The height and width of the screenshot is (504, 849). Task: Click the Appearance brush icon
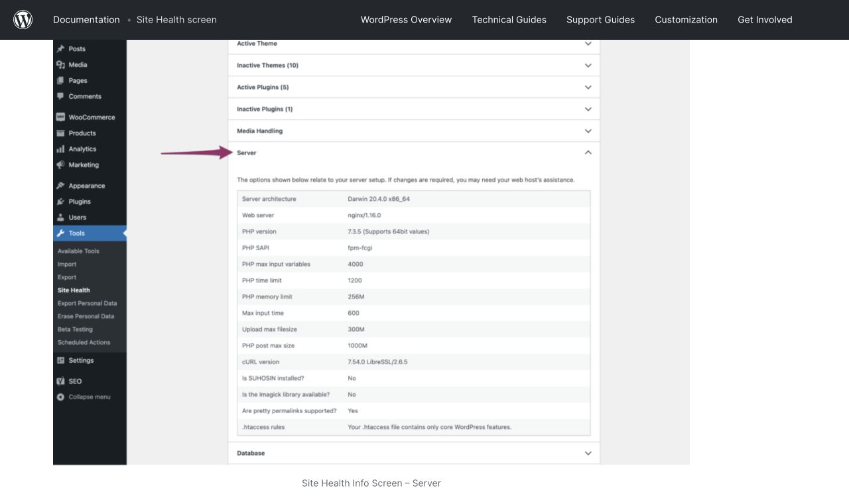(x=60, y=186)
